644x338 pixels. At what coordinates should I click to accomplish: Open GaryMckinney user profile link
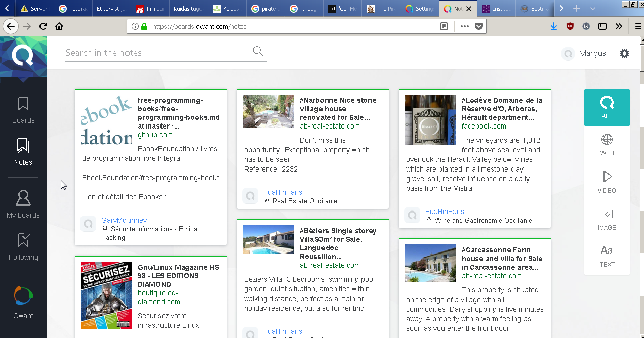124,220
